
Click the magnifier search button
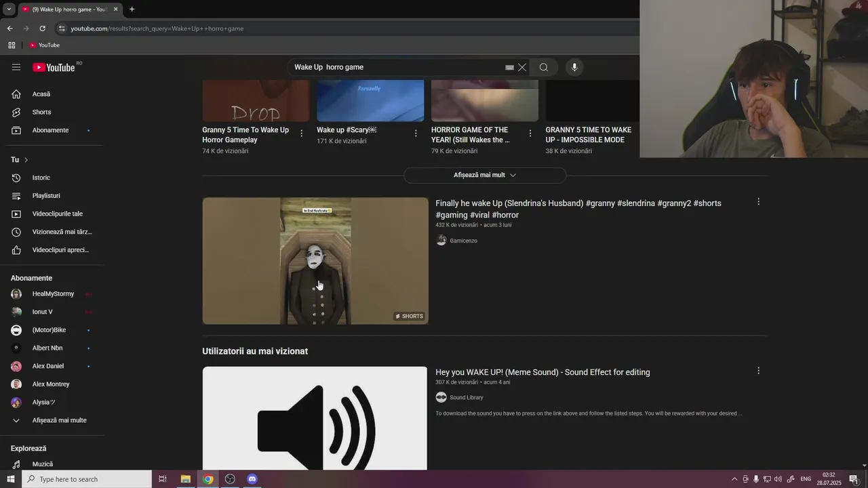pyautogui.click(x=543, y=67)
